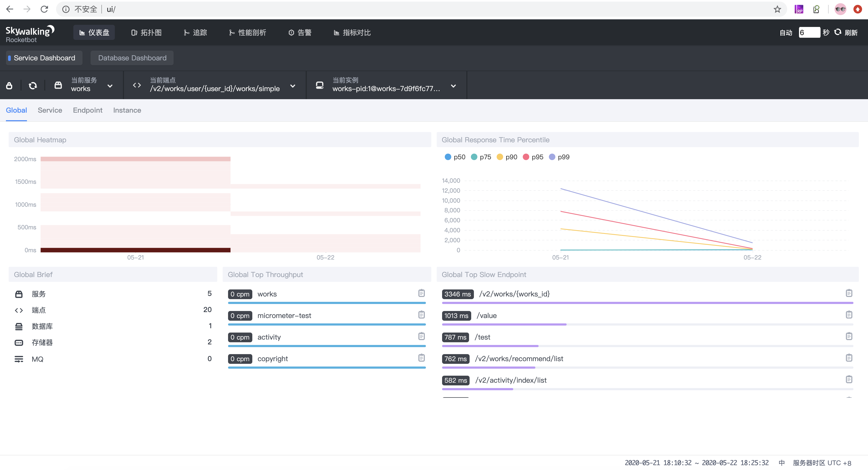Click the copy icon for the /value endpoint
This screenshot has width=868, height=470.
tap(849, 315)
